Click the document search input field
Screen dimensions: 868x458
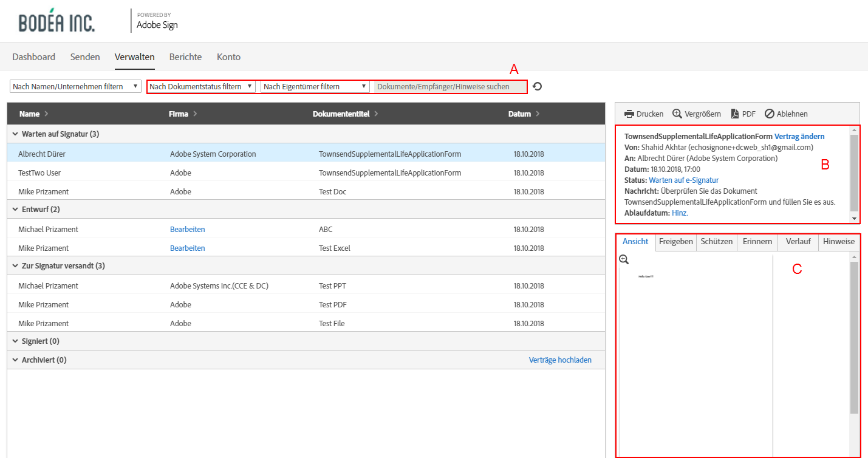click(x=449, y=86)
